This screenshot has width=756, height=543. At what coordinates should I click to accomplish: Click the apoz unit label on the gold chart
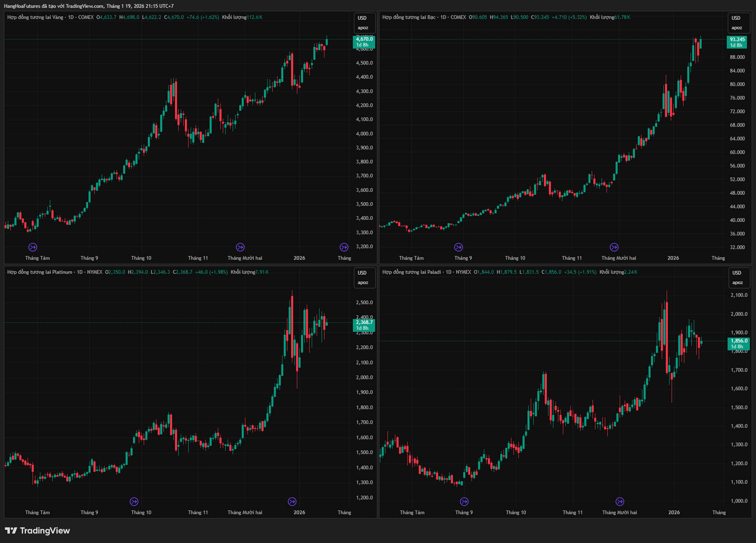click(x=363, y=28)
